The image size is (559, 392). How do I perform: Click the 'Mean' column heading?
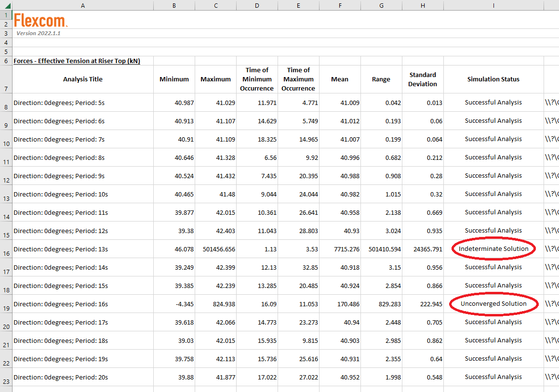tap(340, 79)
